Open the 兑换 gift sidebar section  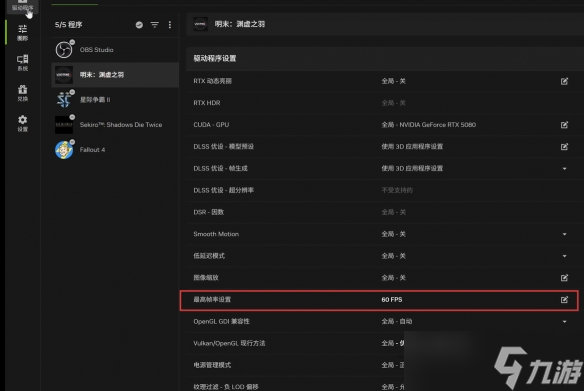coord(22,93)
